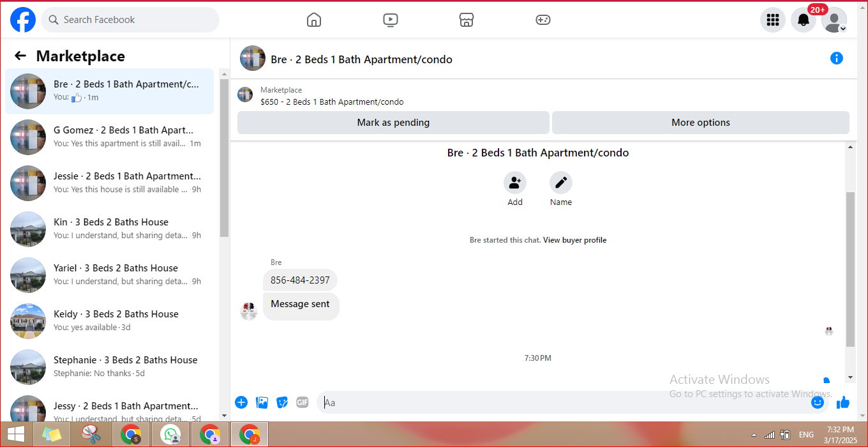Click the Bre avatar in chat header

253,58
